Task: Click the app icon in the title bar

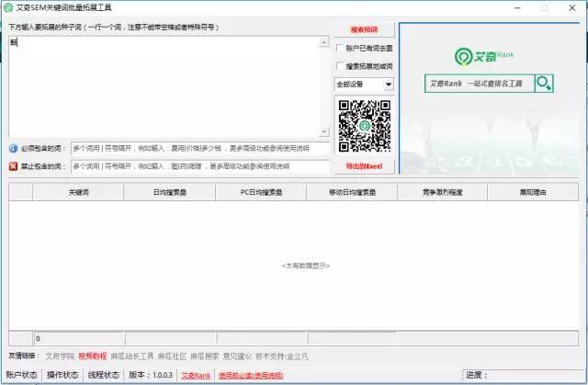Action: [8, 7]
